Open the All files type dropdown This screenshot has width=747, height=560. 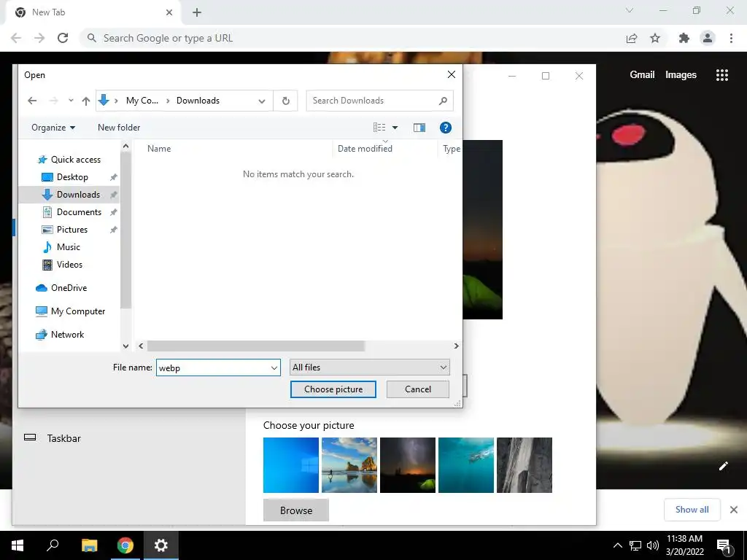click(x=370, y=367)
